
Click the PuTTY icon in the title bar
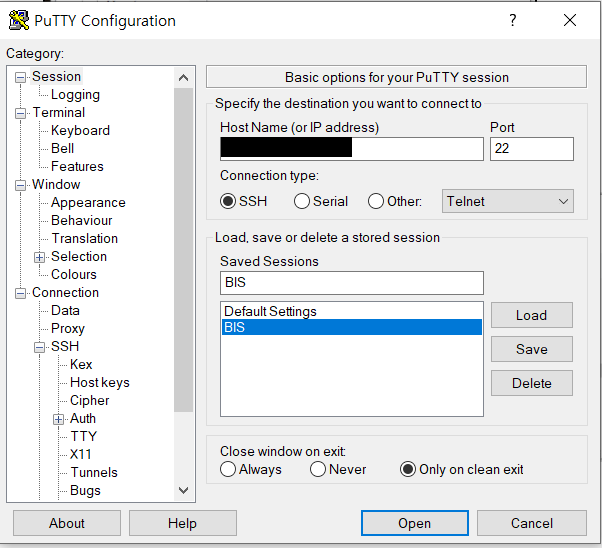click(x=18, y=20)
